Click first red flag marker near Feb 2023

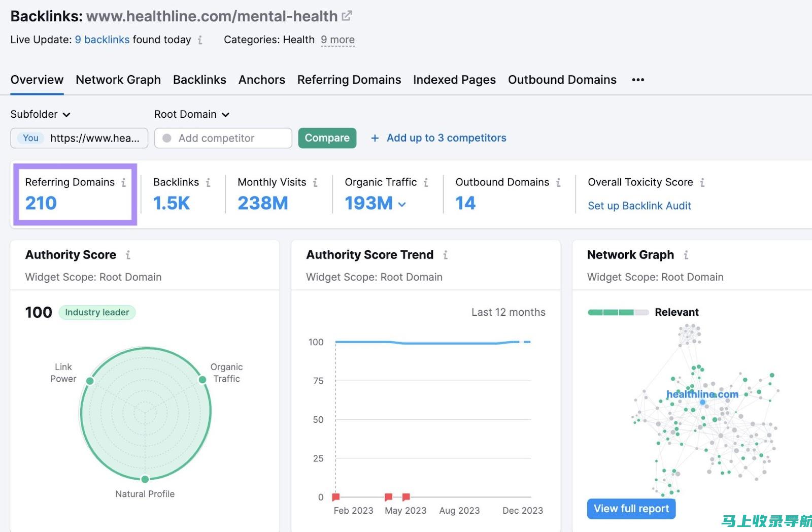(336, 496)
